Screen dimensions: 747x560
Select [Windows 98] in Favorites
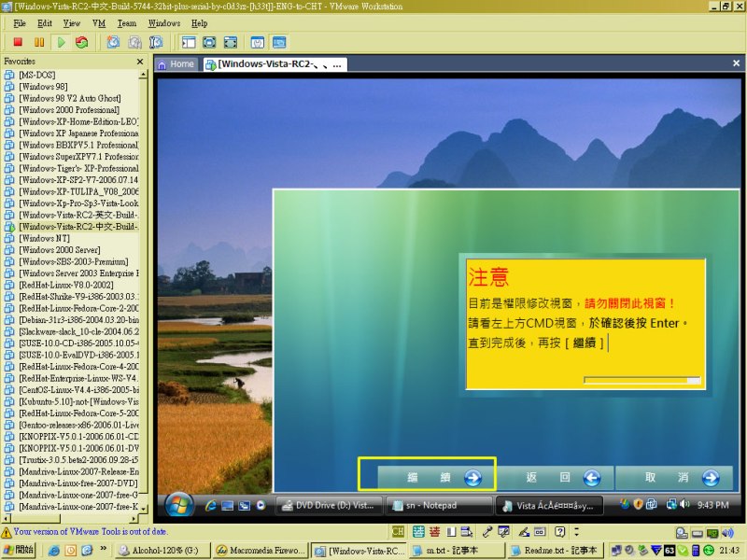click(43, 87)
